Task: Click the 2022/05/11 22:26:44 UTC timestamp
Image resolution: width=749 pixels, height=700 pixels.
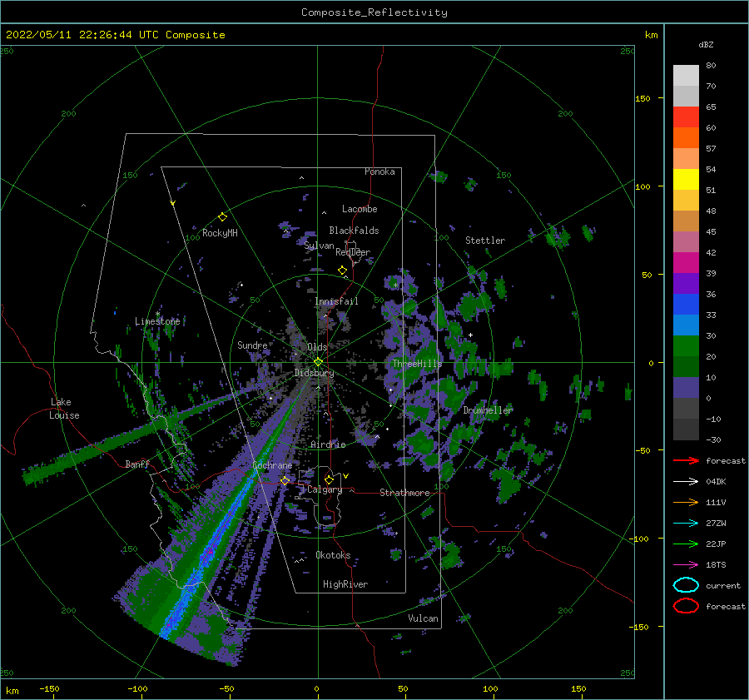Action: tap(72, 35)
